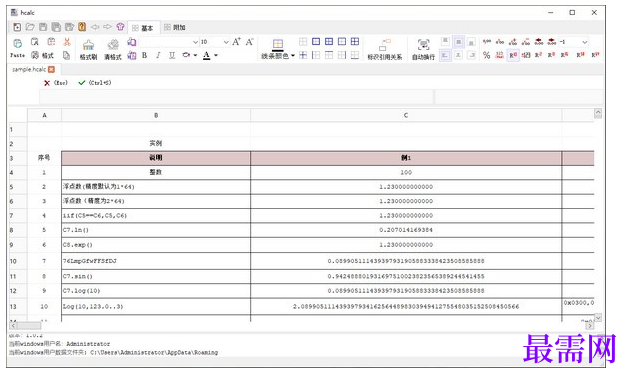This screenshot has height=380, width=635.
Task: Apply all borders with the top-right border icon
Action: point(355,41)
